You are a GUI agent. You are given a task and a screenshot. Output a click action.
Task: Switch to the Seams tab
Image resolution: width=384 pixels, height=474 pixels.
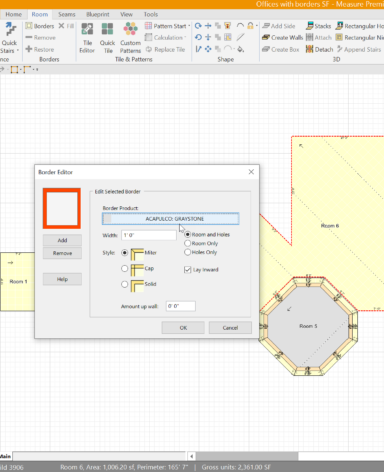click(67, 14)
